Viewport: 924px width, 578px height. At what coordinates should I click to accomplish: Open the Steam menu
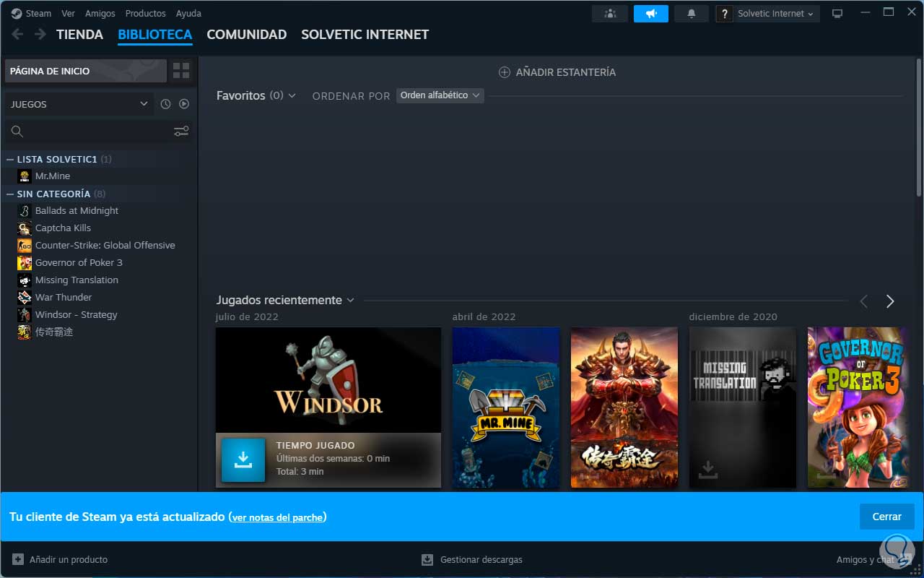pos(38,13)
